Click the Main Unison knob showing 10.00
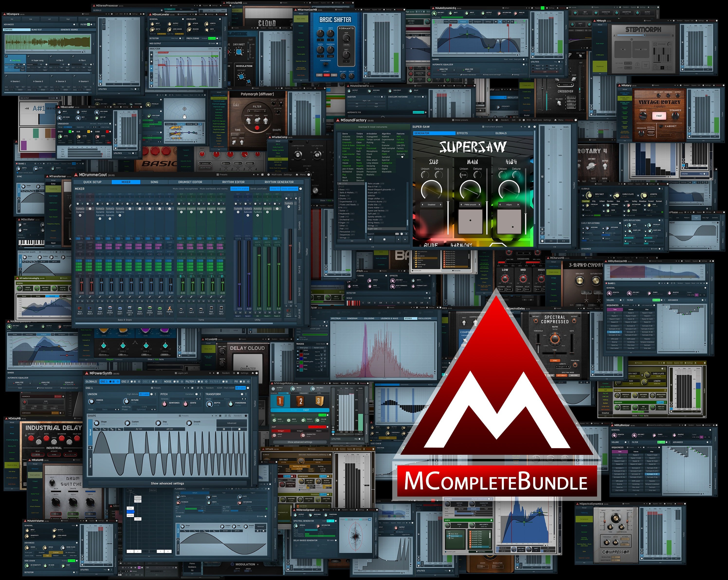 [464, 175]
